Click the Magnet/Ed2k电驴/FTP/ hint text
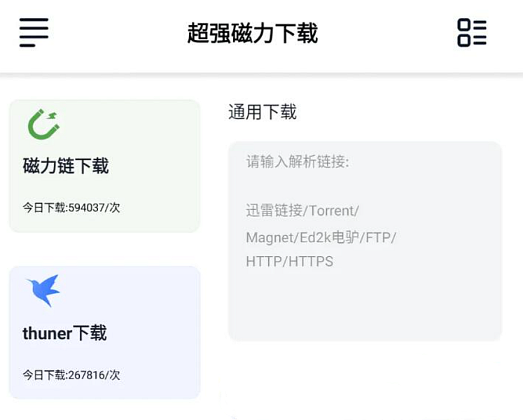This screenshot has width=523, height=420. pyautogui.click(x=321, y=237)
